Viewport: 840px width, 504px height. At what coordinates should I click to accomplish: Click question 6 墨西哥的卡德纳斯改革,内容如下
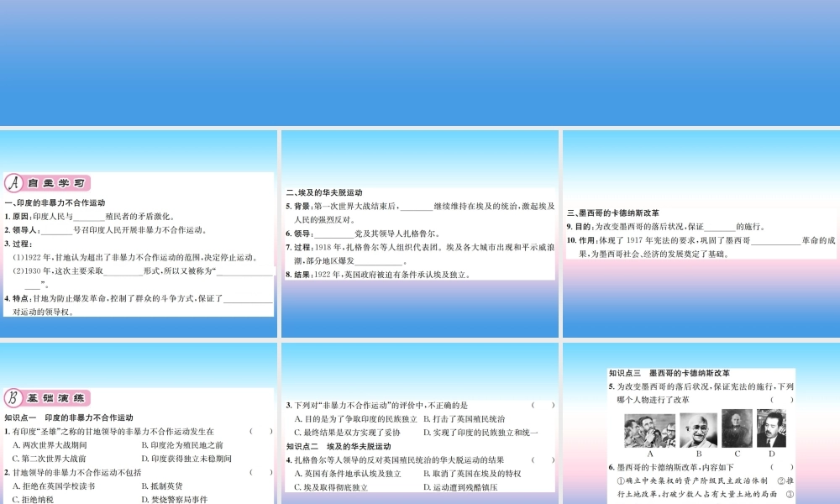tap(671, 467)
